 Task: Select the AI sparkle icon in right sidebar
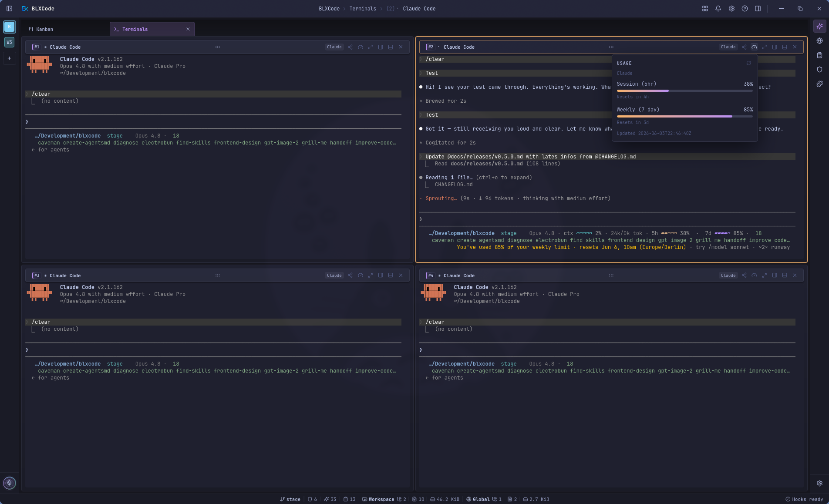[x=819, y=26]
